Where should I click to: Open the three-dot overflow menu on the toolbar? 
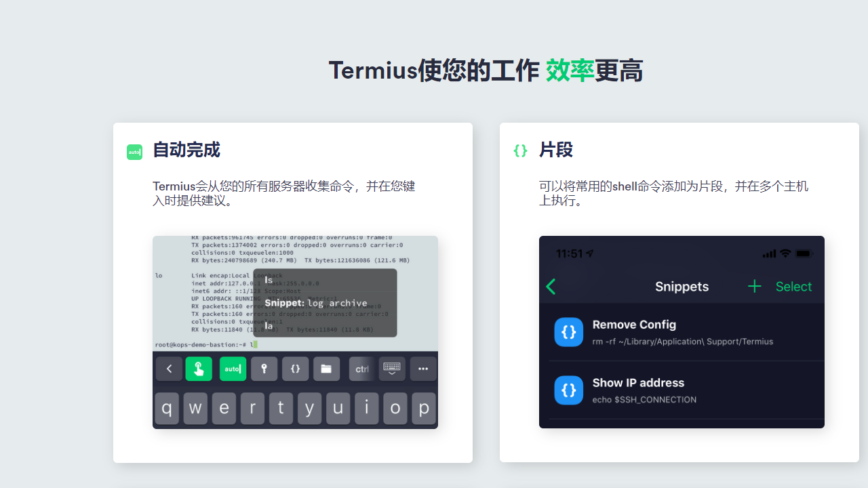click(x=422, y=369)
